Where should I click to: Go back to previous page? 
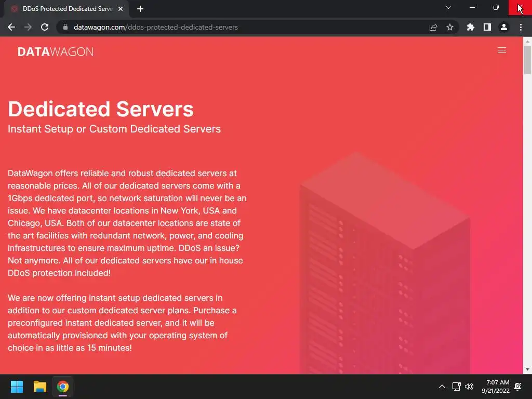click(11, 27)
